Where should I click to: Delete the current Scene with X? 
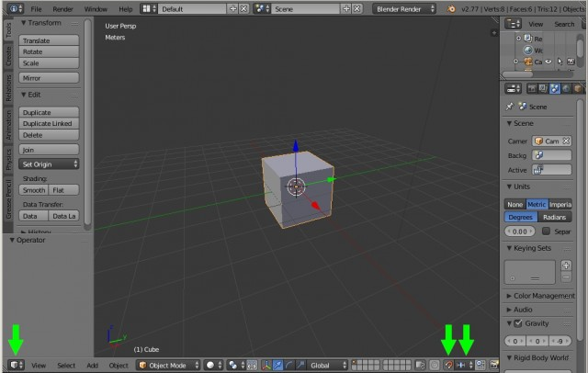coord(357,8)
